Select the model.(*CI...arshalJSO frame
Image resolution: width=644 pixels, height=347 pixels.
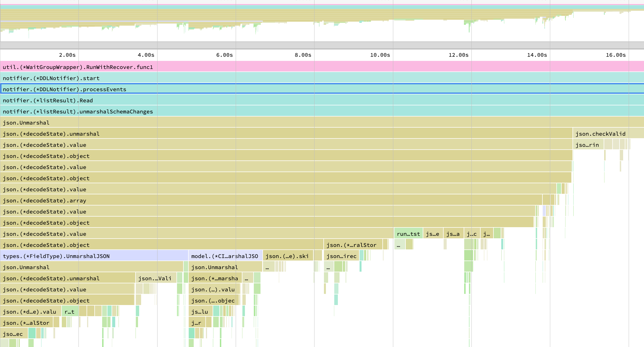tap(225, 256)
